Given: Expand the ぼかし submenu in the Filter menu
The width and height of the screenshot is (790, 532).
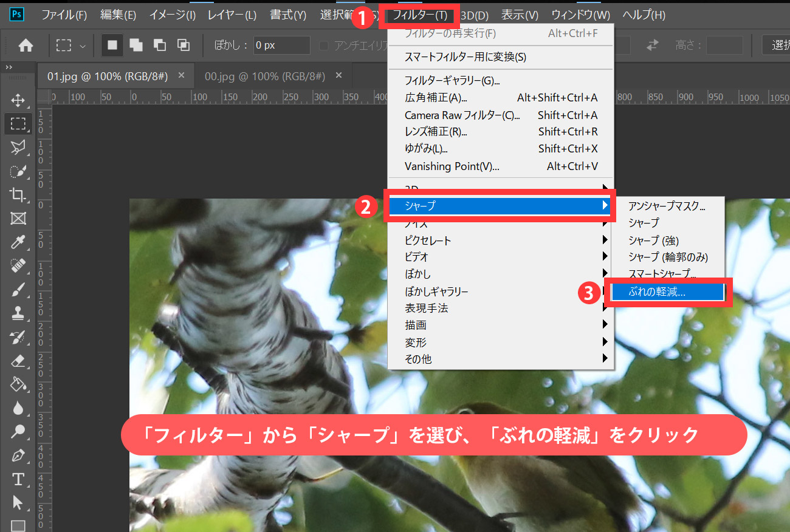Looking at the screenshot, I should [x=501, y=275].
